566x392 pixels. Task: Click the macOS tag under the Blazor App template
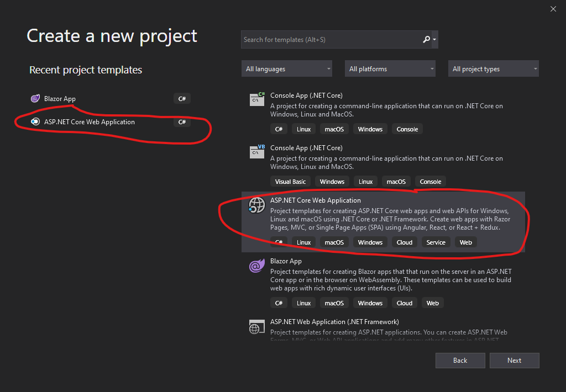[334, 303]
